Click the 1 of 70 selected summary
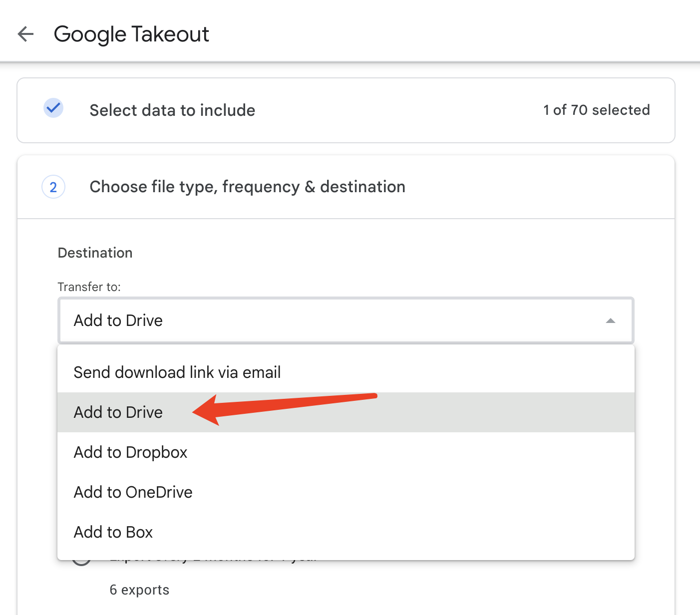The image size is (700, 615). (597, 110)
